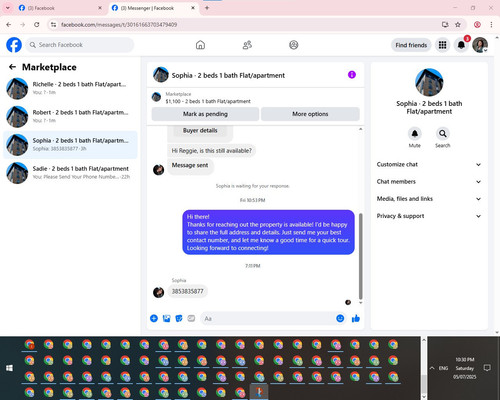Click Sophia chat header title
500x400 pixels.
pyautogui.click(x=228, y=75)
